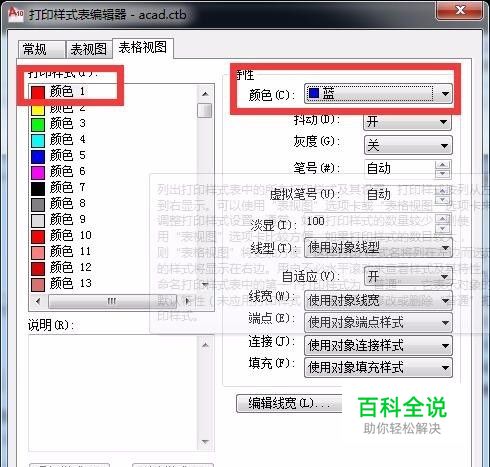Image resolution: width=490 pixels, height=467 pixels.
Task: Open the 填充(F) dropdown
Action: [x=378, y=368]
